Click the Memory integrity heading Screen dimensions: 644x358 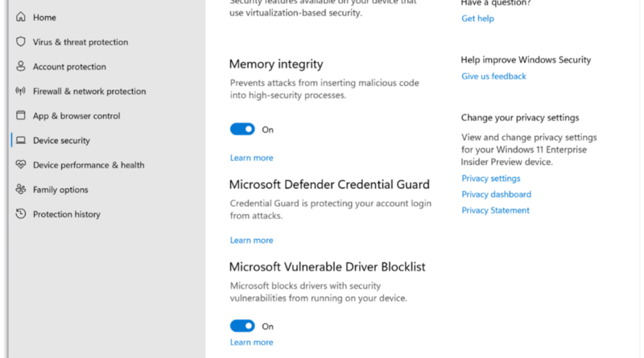276,64
